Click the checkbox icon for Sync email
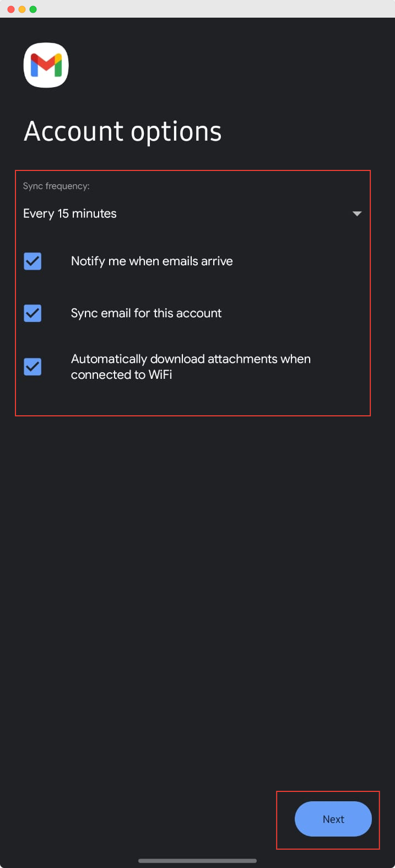The height and width of the screenshot is (868, 395). (32, 313)
